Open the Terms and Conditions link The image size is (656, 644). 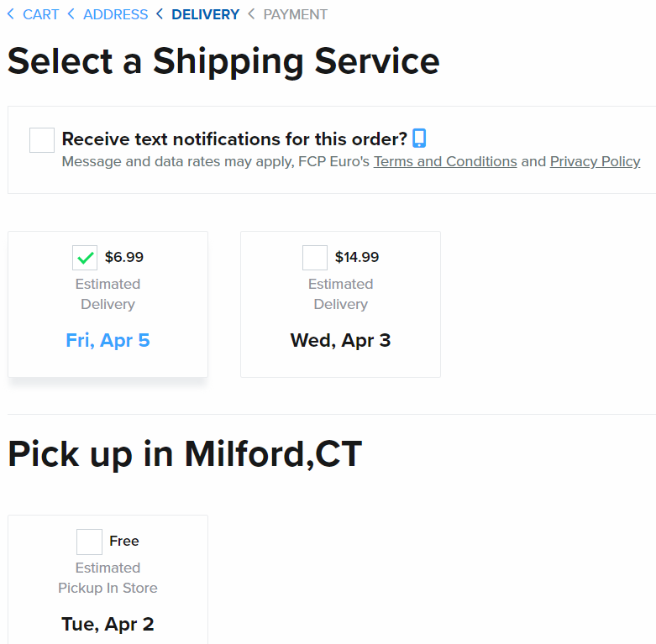(x=445, y=161)
